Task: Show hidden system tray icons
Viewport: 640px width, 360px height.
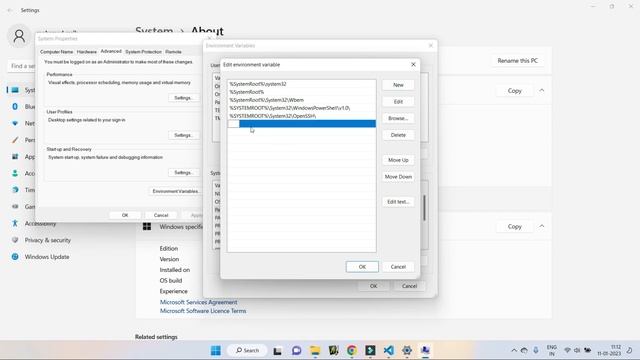Action: [514, 350]
